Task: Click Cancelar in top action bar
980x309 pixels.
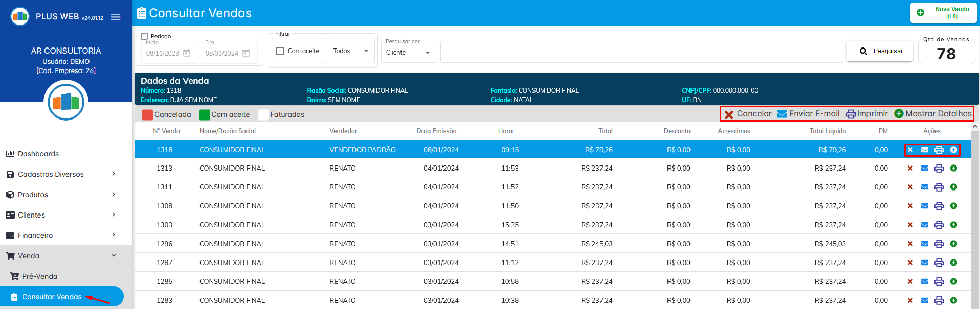Action: [748, 114]
